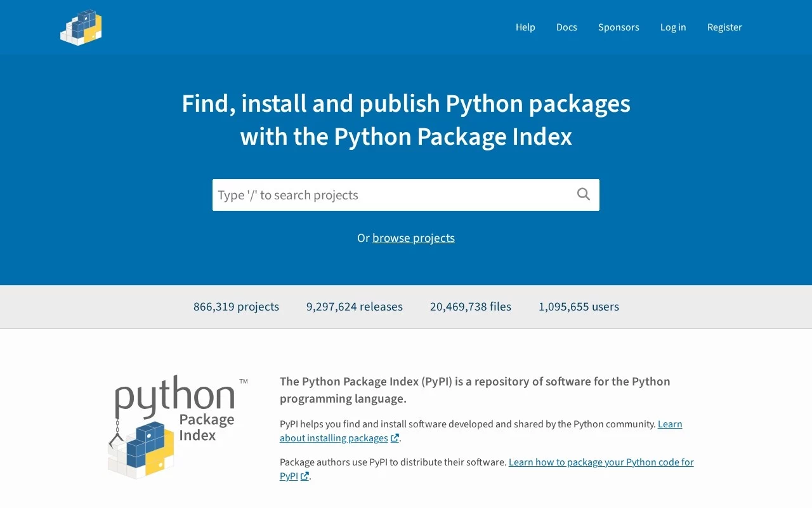The width and height of the screenshot is (812, 508).
Task: Open the Register page
Action: coord(724,27)
